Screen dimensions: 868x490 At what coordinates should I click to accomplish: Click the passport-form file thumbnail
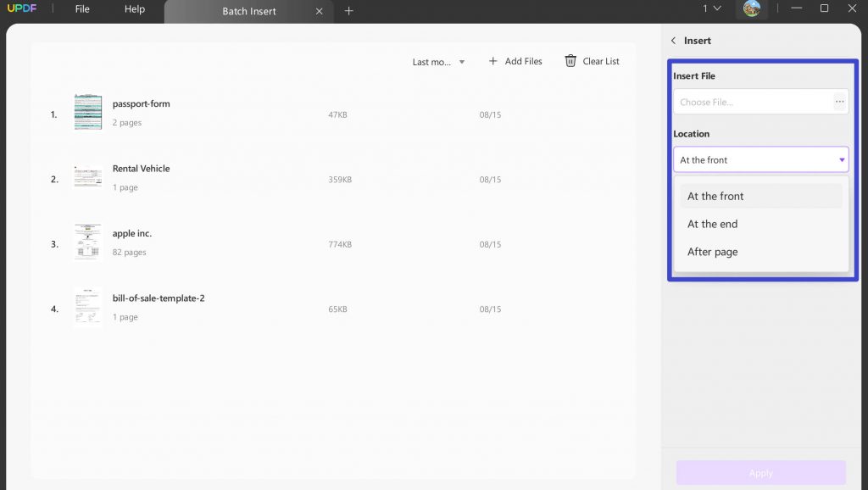point(87,112)
